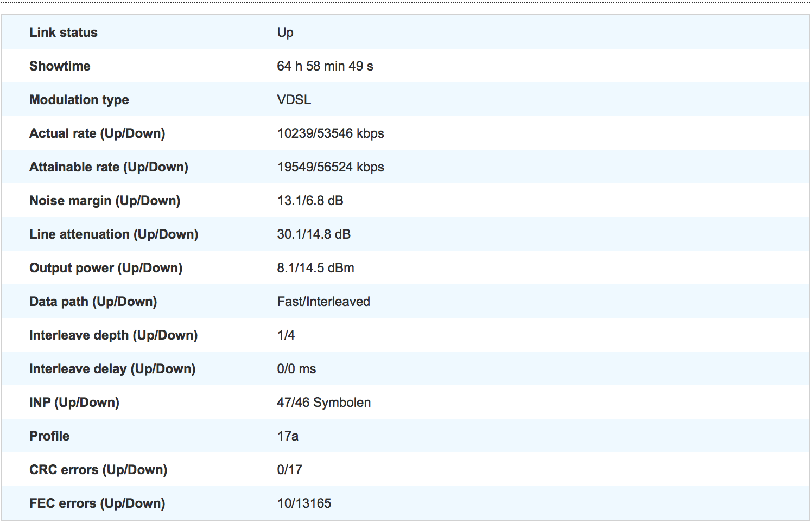Click the Link status label
The width and height of the screenshot is (812, 523).
[64, 33]
